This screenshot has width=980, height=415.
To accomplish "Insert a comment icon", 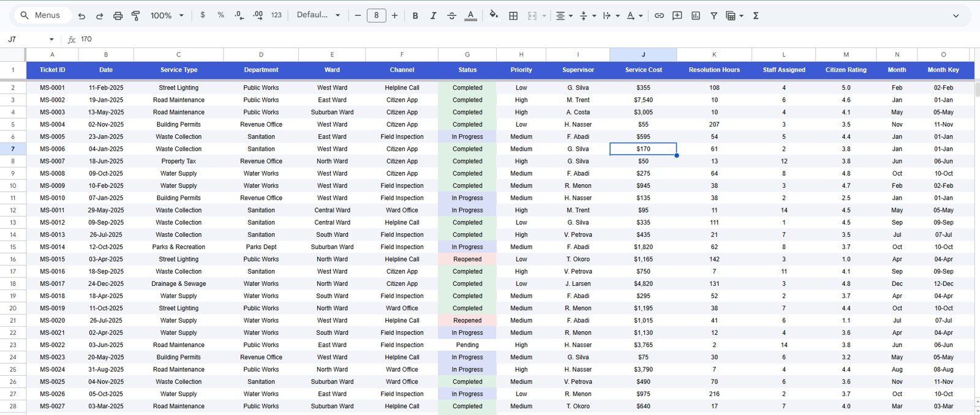I will click(x=677, y=15).
